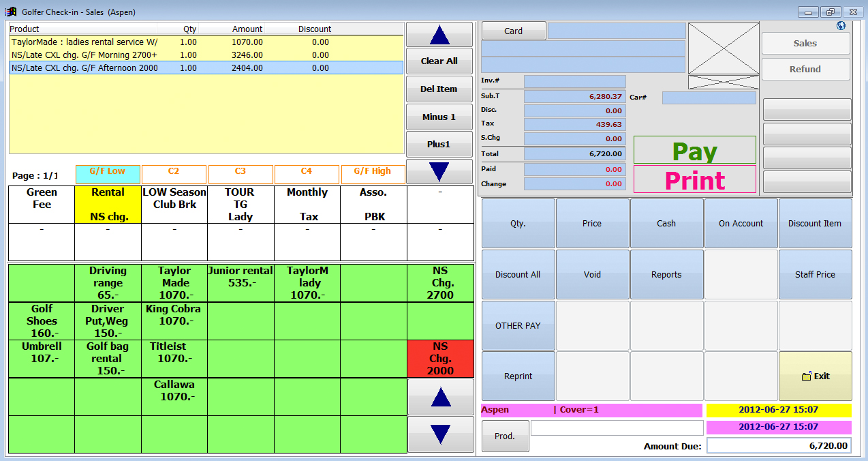Click the Discount All button
Image resolution: width=868 pixels, height=461 pixels.
click(x=518, y=274)
